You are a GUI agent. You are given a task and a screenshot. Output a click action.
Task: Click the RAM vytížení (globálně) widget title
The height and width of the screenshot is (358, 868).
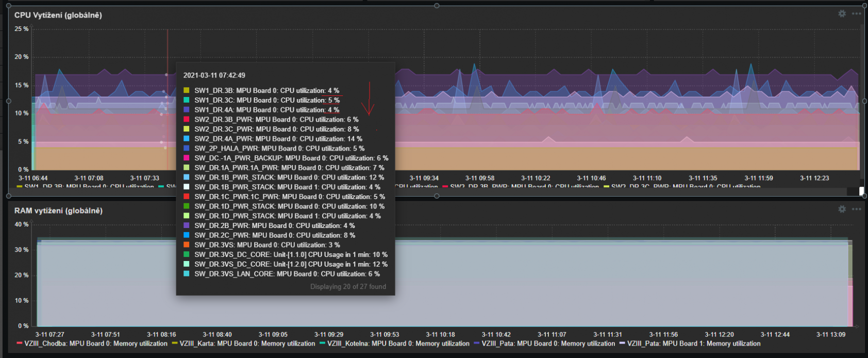click(x=58, y=211)
